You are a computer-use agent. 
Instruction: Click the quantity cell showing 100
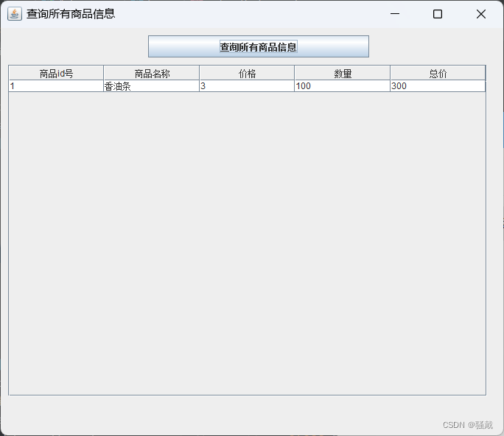tap(343, 86)
